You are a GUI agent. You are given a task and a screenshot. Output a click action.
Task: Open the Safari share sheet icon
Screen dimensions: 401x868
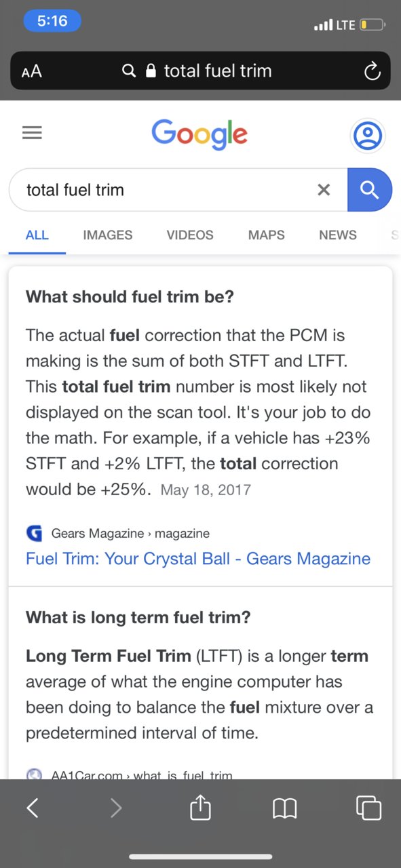click(200, 806)
